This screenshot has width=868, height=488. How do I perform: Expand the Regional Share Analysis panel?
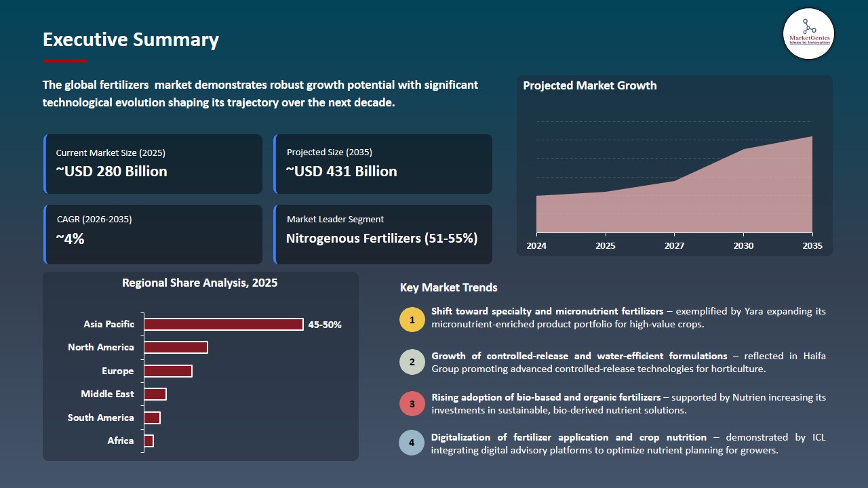[x=201, y=366]
